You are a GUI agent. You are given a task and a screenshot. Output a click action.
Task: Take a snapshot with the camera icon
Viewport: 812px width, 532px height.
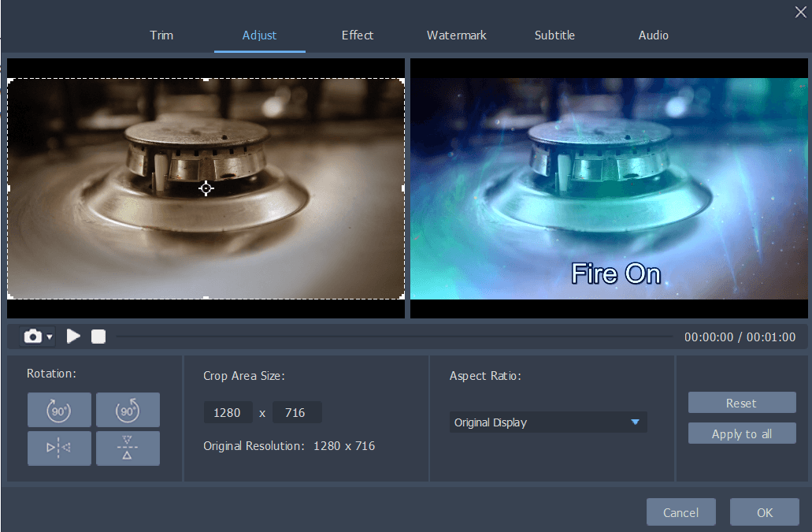pos(32,337)
